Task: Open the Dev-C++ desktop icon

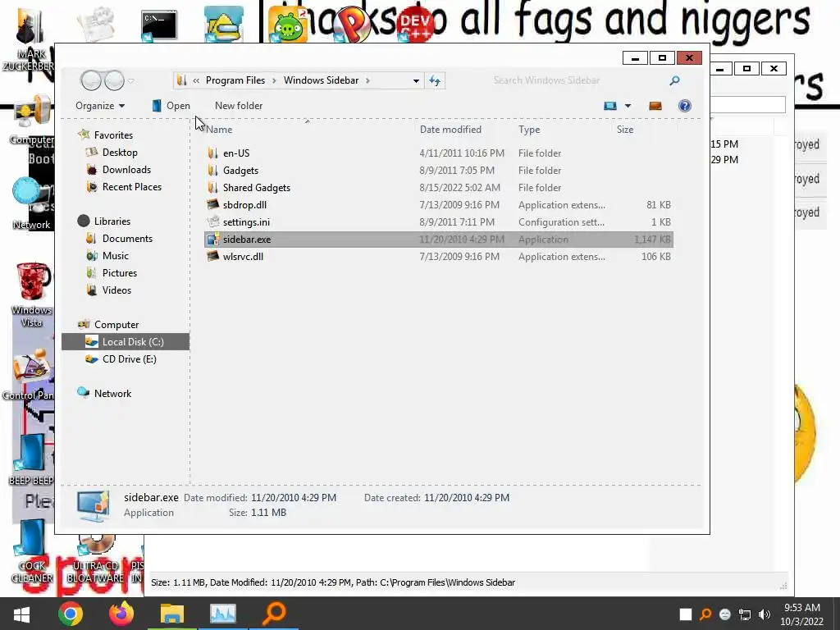Action: (x=416, y=24)
